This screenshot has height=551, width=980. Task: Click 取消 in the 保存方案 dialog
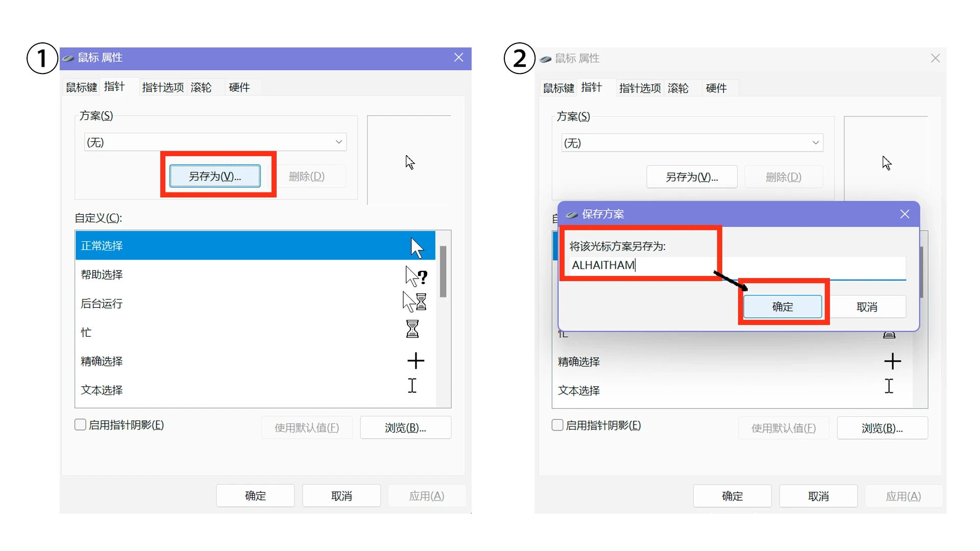867,307
